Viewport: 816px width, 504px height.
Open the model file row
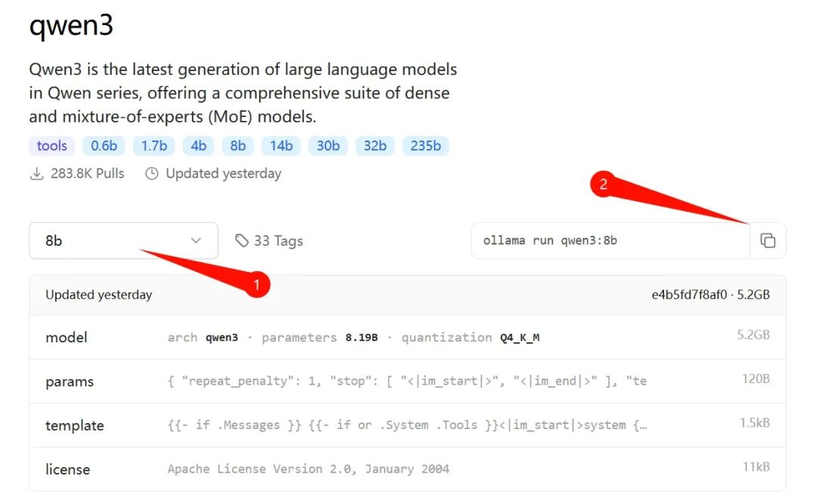407,338
